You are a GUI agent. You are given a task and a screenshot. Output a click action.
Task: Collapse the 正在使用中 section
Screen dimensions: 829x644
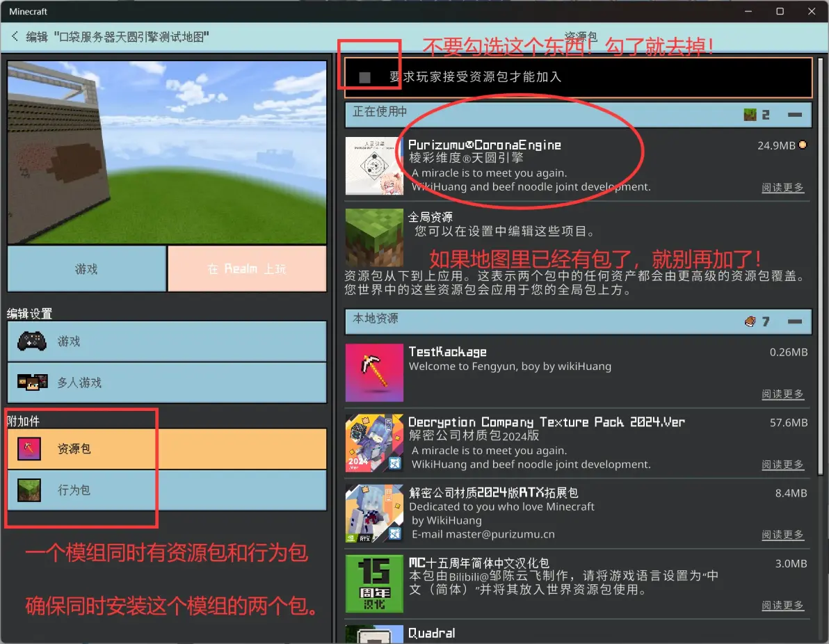[x=795, y=114]
